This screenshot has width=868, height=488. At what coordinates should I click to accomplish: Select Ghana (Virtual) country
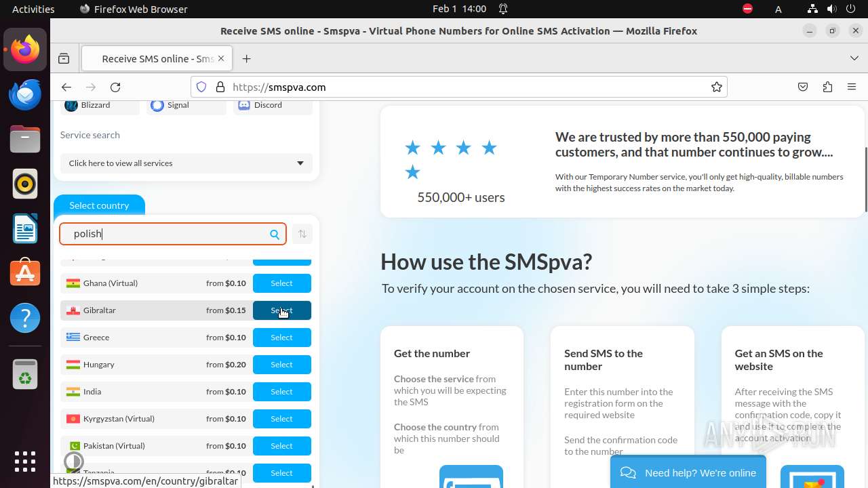(281, 283)
